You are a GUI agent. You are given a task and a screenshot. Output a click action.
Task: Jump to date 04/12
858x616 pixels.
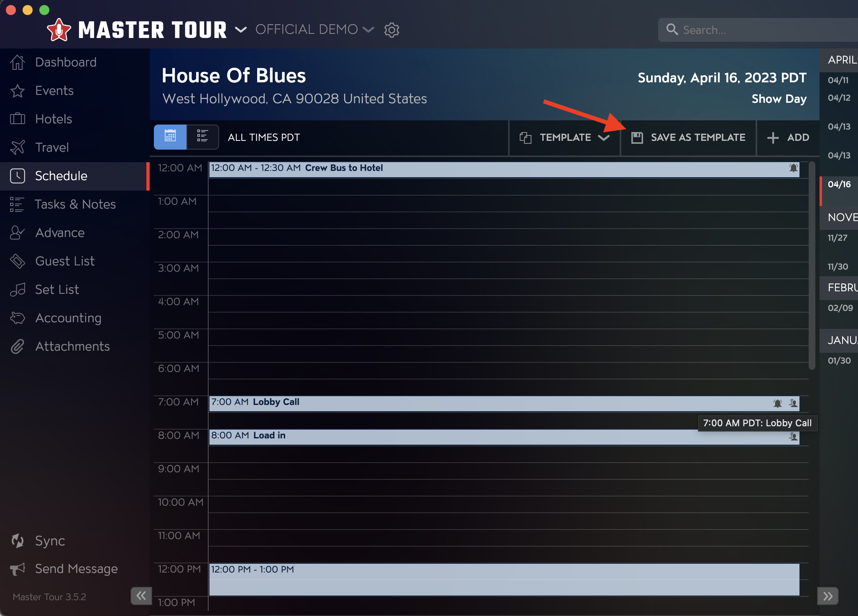tap(839, 98)
